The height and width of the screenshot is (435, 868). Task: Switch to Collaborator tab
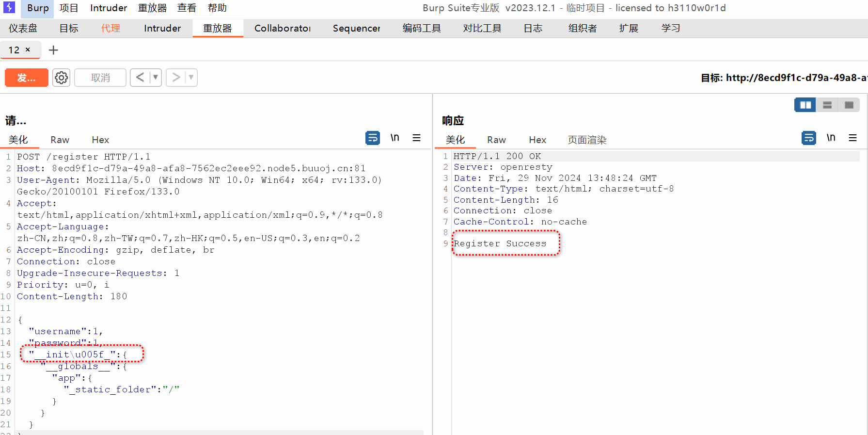(x=283, y=28)
